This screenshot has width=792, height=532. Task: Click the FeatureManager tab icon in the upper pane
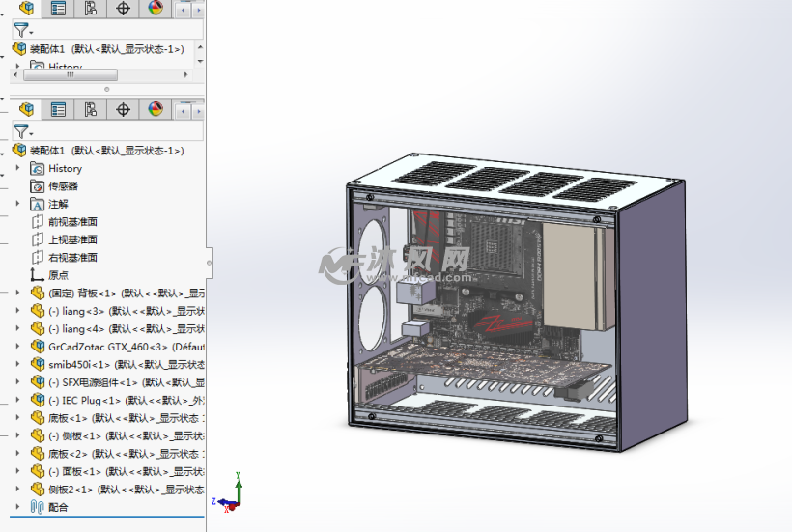point(26,9)
